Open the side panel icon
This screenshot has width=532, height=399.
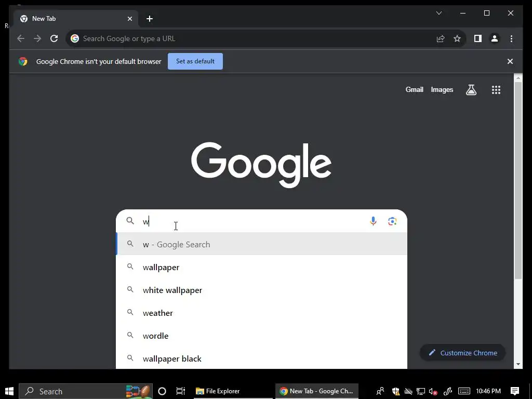[478, 38]
